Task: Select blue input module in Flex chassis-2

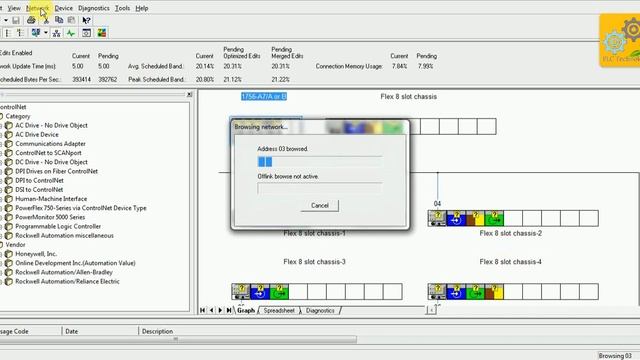Action: [456, 218]
